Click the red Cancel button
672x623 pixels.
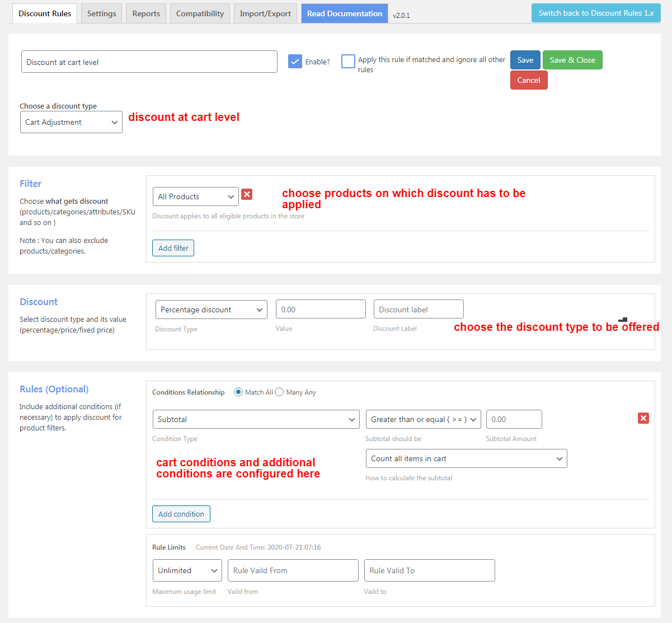(529, 80)
